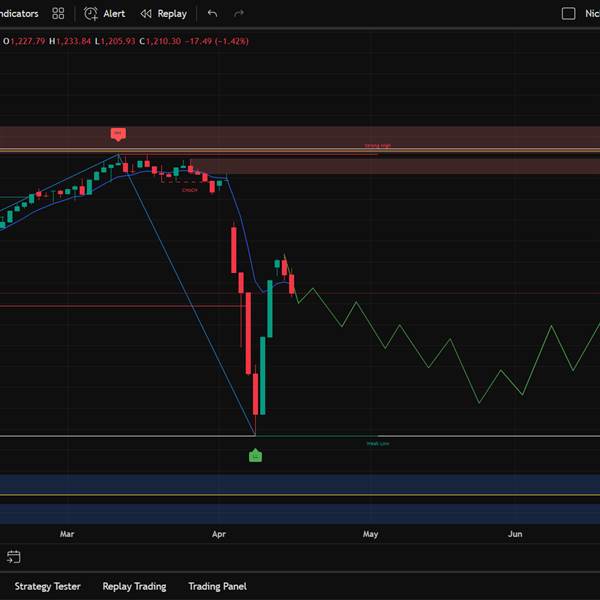Viewport: 600px width, 600px height.
Task: Open the Trading Panel tab
Action: pyautogui.click(x=217, y=586)
